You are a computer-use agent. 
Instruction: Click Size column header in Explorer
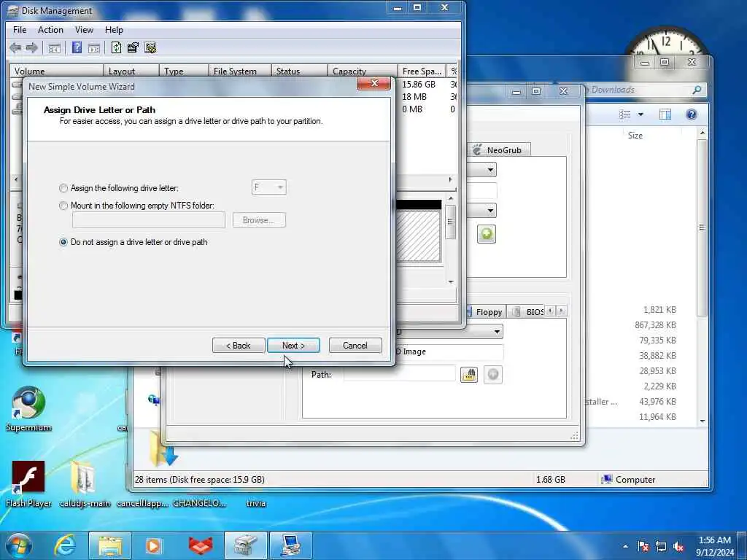click(x=635, y=136)
